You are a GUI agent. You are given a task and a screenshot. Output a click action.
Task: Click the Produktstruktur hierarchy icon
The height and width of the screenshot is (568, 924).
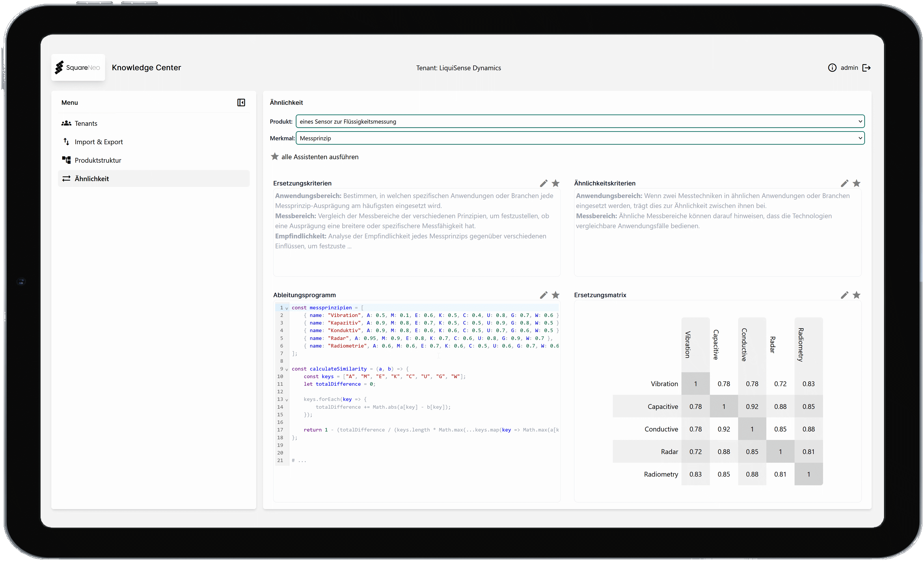click(66, 160)
